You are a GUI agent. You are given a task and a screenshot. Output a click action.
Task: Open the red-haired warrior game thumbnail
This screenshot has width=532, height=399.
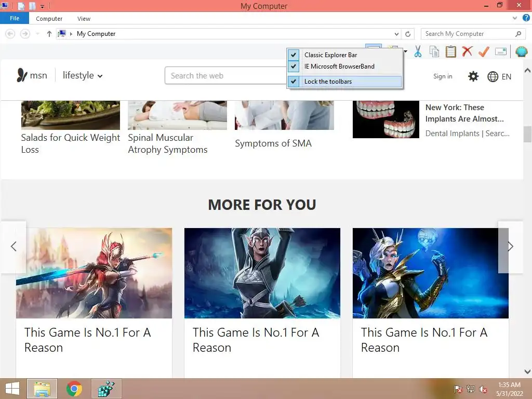[x=94, y=273]
